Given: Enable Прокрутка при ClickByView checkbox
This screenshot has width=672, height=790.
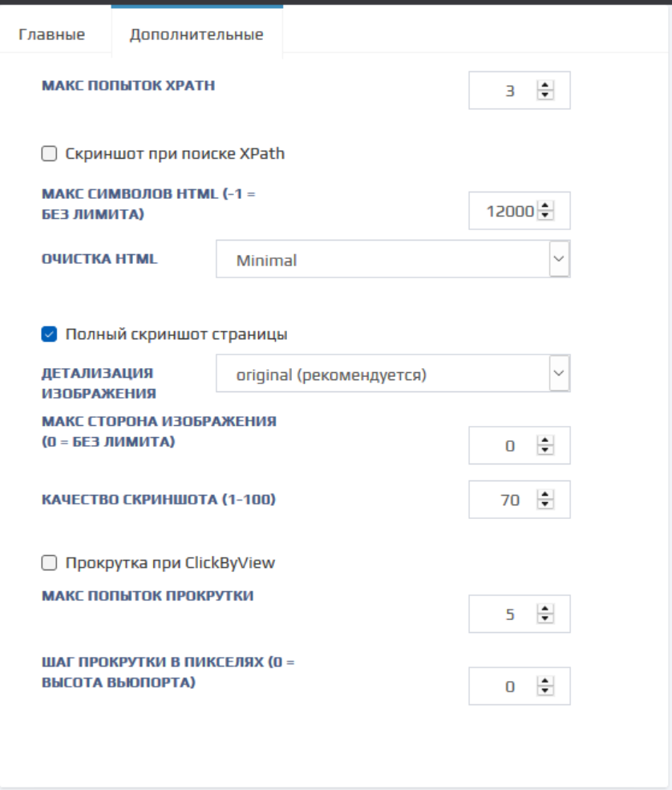Looking at the screenshot, I should point(49,563).
